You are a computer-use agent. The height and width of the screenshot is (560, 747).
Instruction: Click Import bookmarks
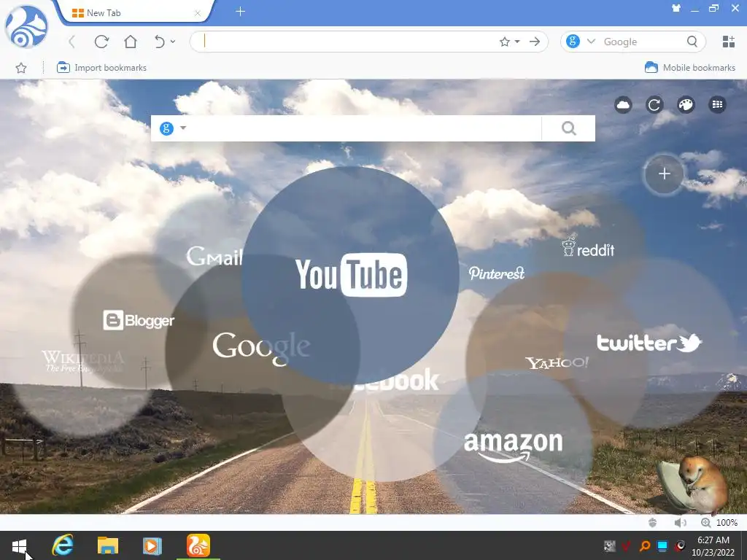click(101, 68)
